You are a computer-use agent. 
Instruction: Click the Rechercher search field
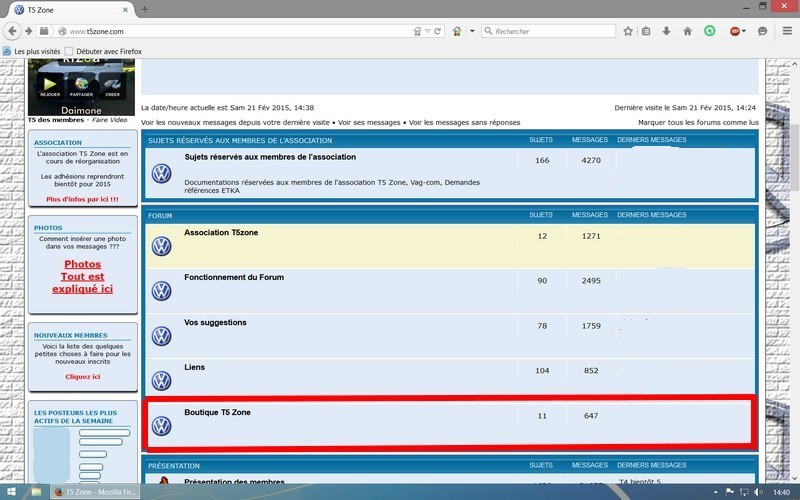click(x=548, y=31)
